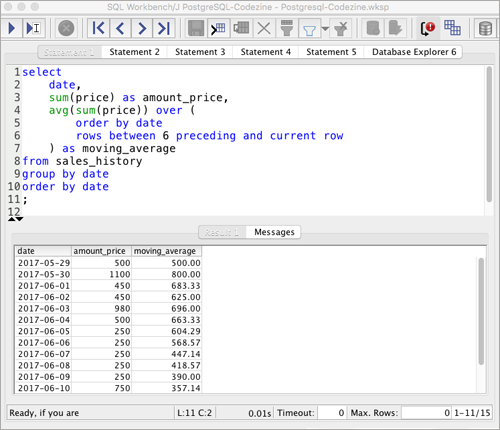Select the cell 2017-06-07
The width and height of the screenshot is (500, 430).
pyautogui.click(x=44, y=354)
